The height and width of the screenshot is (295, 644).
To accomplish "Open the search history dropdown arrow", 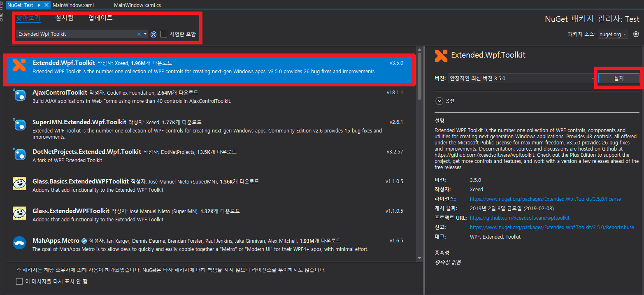I will click(x=145, y=34).
